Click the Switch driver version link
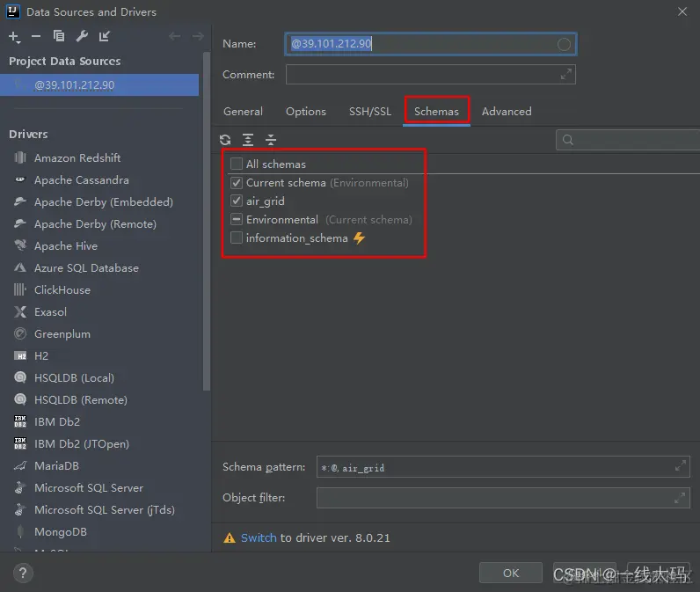 coord(259,537)
